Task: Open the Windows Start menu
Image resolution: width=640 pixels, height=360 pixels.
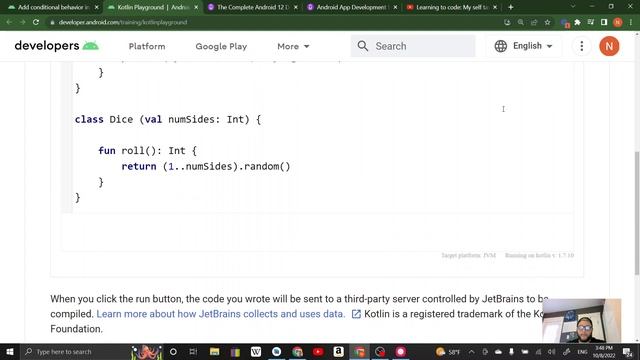Action: coord(9,351)
